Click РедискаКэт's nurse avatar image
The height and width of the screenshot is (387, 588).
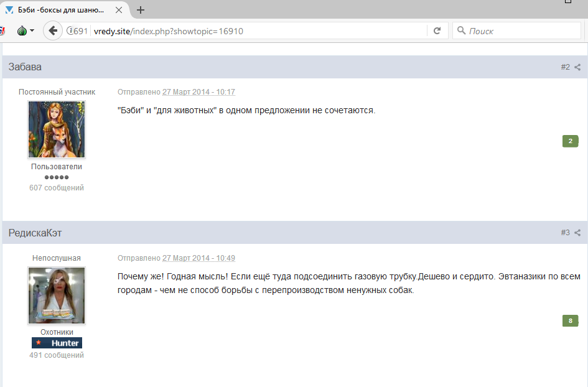pyautogui.click(x=57, y=296)
